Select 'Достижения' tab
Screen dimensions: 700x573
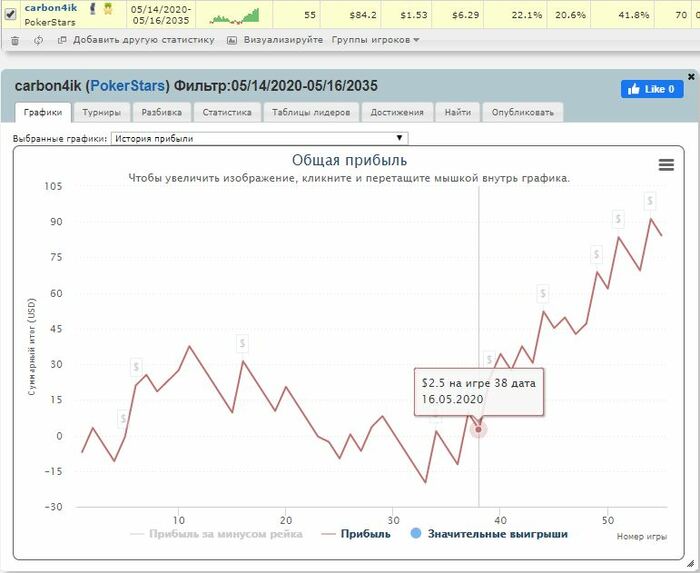pyautogui.click(x=397, y=112)
